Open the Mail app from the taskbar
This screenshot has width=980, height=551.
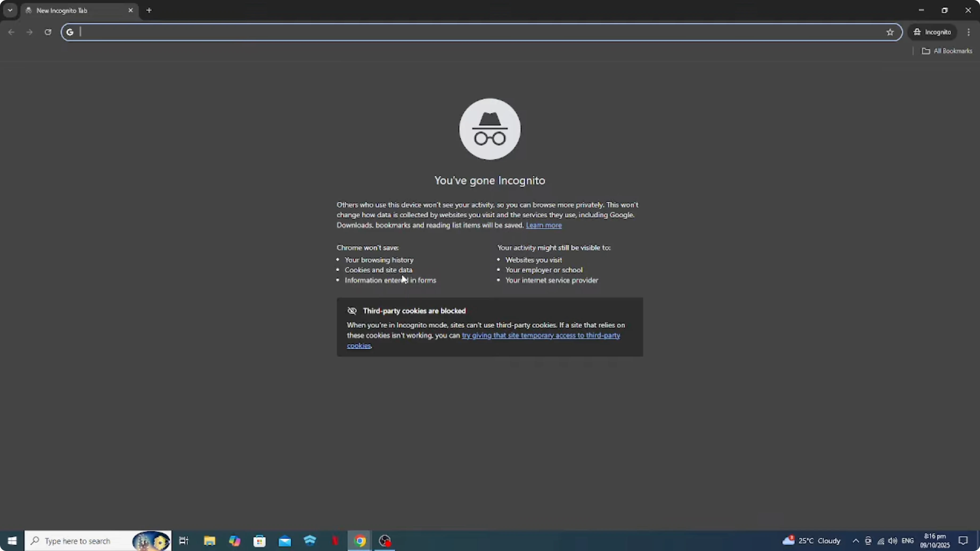285,541
